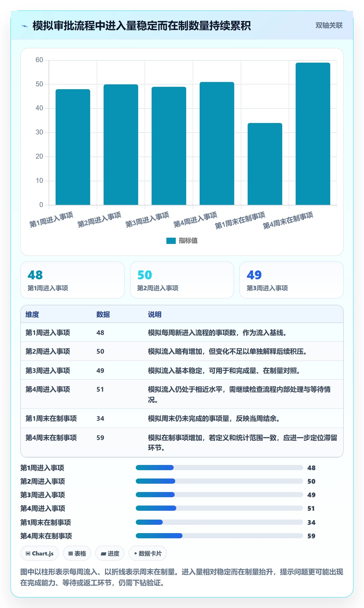Select the 第4周进入事项 bar in chart
This screenshot has height=608, width=364.
pyautogui.click(x=217, y=143)
